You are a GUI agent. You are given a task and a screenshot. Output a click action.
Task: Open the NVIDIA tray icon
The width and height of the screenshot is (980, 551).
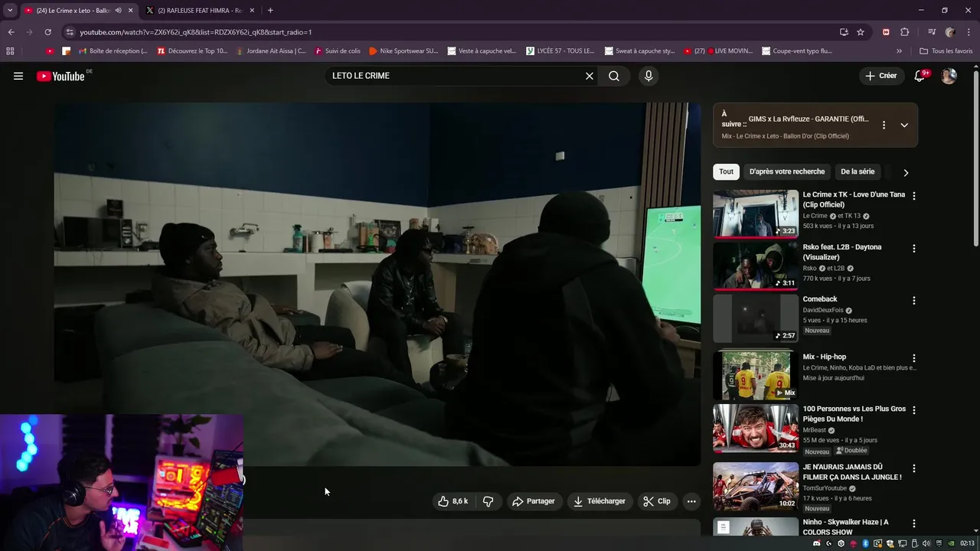[x=952, y=543]
